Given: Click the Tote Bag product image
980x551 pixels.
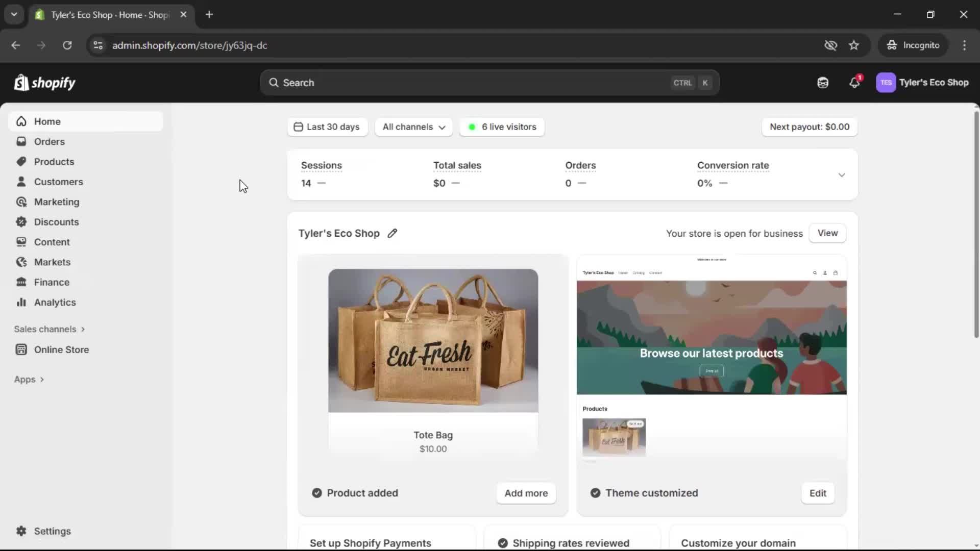Looking at the screenshot, I should (x=433, y=341).
